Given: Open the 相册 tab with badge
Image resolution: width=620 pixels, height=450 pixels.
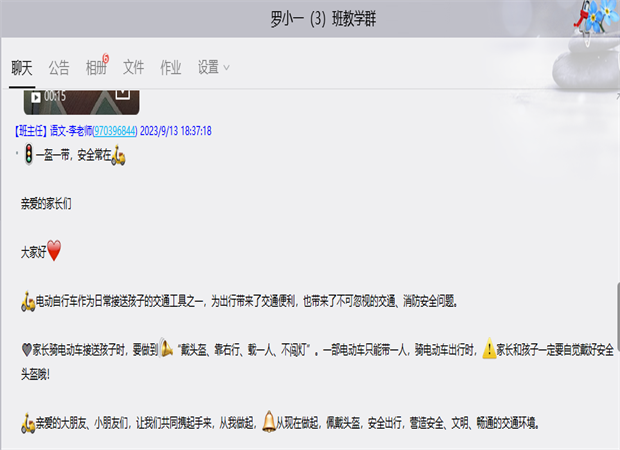Looking at the screenshot, I should pos(96,68).
